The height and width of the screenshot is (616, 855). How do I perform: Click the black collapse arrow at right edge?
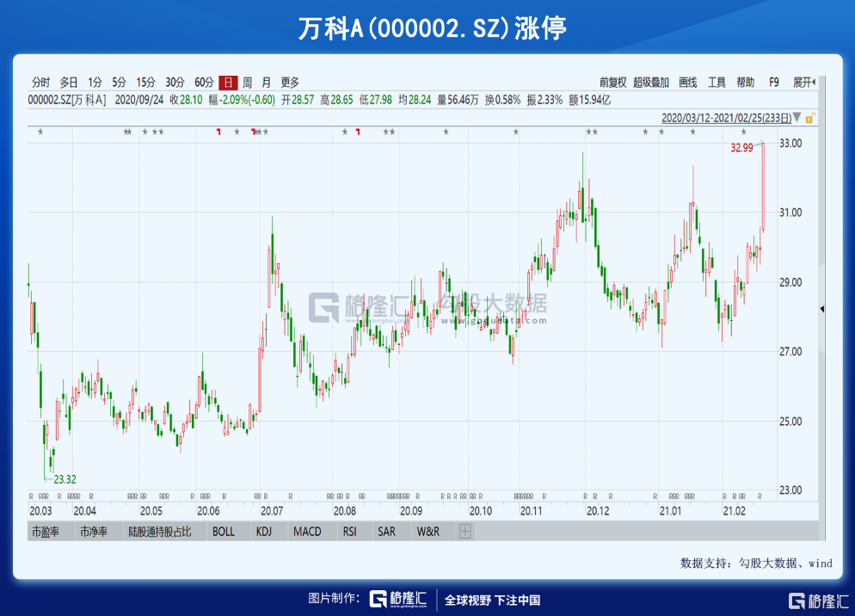coord(822,310)
